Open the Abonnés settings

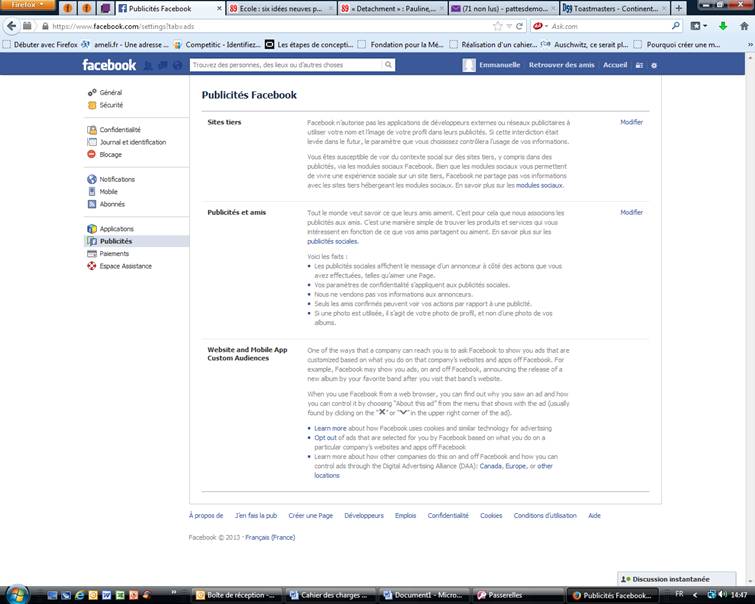click(x=112, y=204)
